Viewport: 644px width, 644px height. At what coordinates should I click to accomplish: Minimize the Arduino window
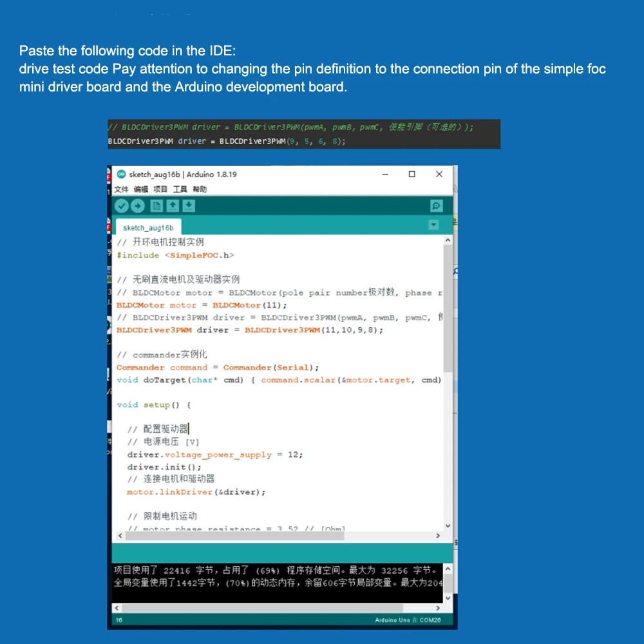(385, 174)
